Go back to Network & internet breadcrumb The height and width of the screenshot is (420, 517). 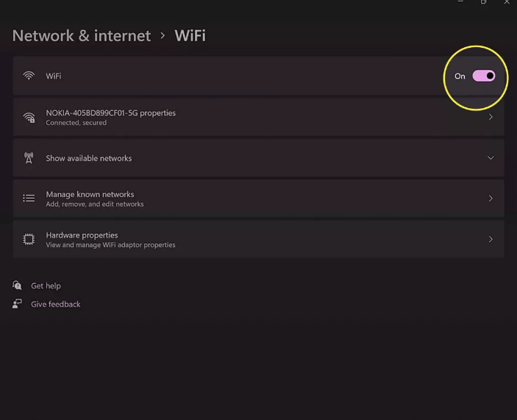point(82,35)
